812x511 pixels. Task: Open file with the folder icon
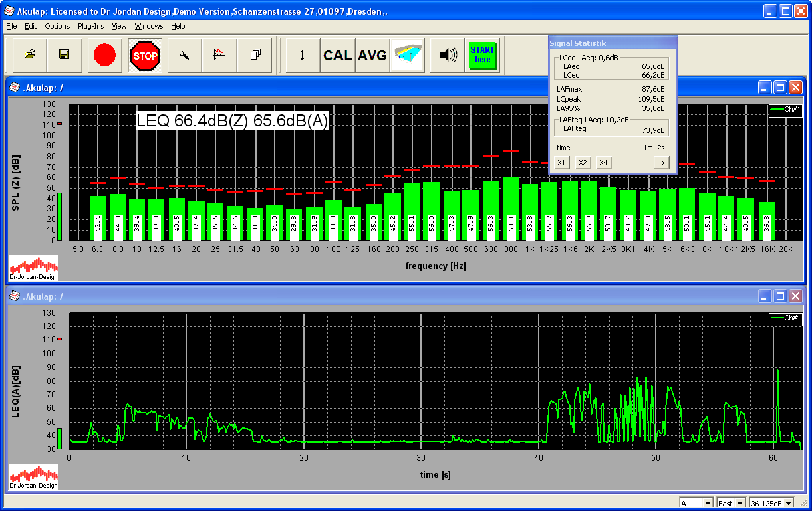click(x=29, y=55)
